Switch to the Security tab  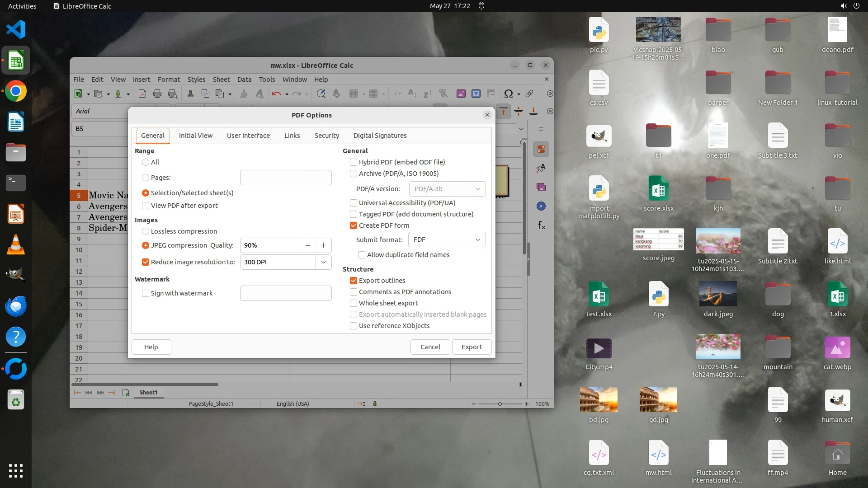(326, 136)
